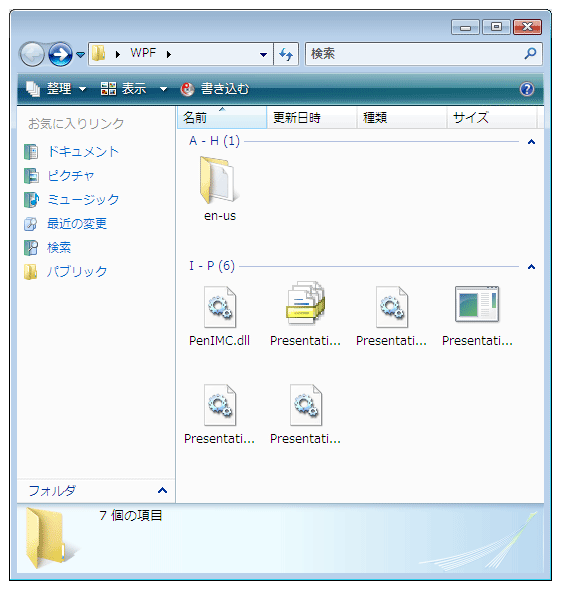Collapse the I - P (6) group chevron
This screenshot has height=596, width=561.
click(x=531, y=267)
